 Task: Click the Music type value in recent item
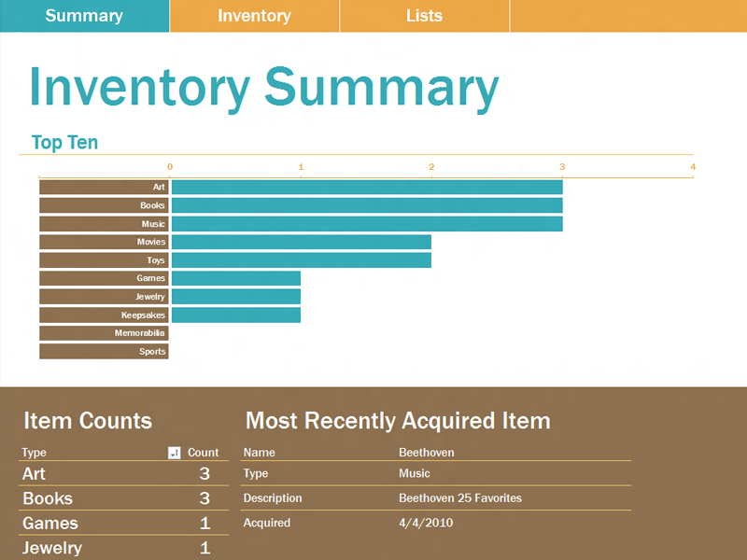415,473
